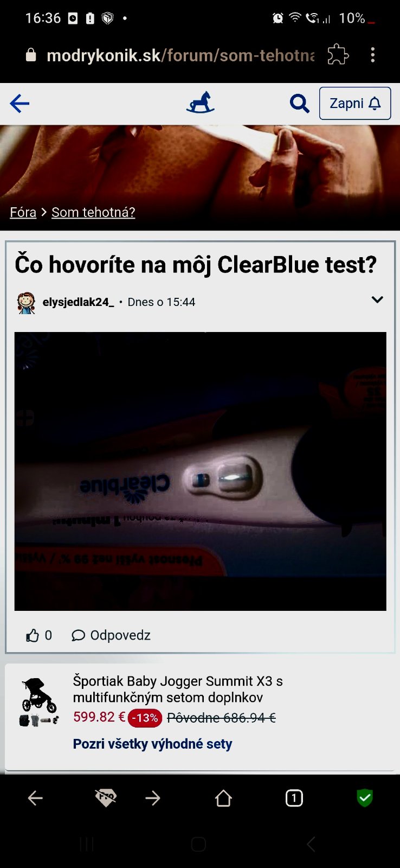Go to the Fóra breadcrumb link

tap(23, 212)
